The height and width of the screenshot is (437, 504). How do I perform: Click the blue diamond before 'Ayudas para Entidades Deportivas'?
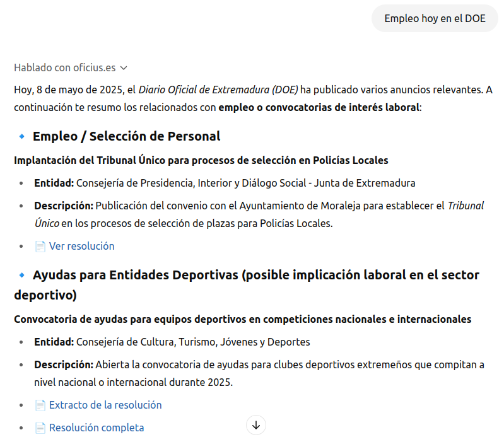[x=22, y=276]
